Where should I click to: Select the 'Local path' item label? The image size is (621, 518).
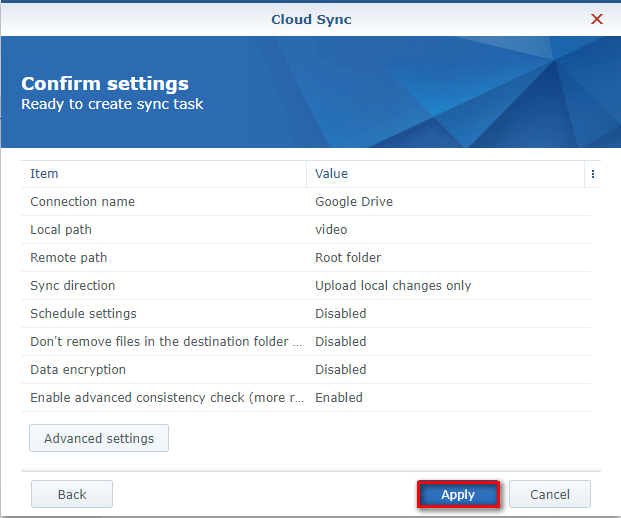pyautogui.click(x=61, y=230)
